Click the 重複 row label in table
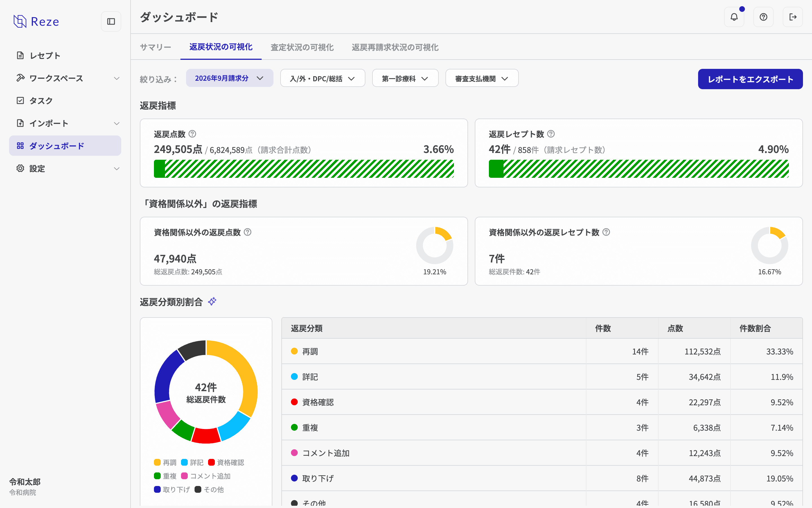 tap(310, 427)
